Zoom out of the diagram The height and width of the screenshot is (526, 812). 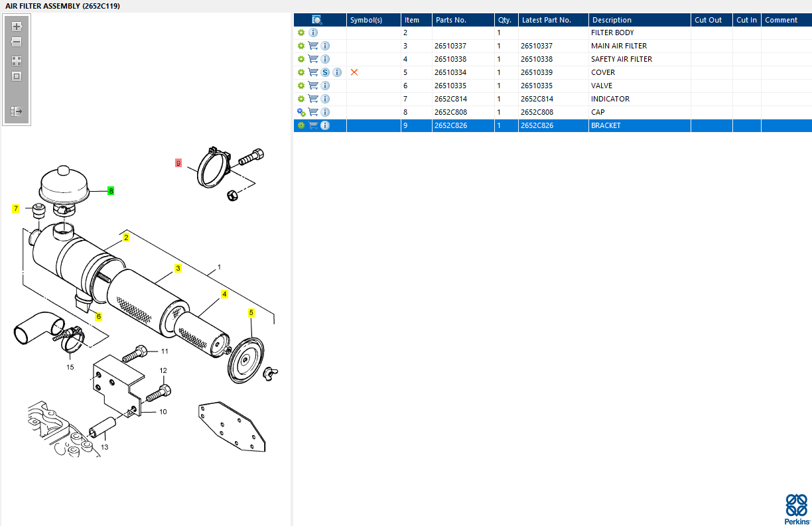pos(17,42)
